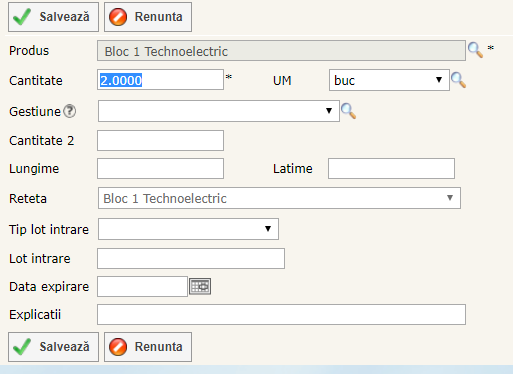Focus the Cantitate field with 2.0000
Image resolution: width=513 pixels, height=374 pixels.
click(160, 80)
